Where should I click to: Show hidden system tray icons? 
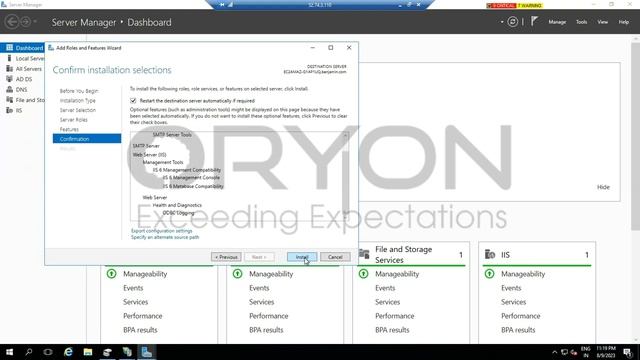tap(554, 352)
